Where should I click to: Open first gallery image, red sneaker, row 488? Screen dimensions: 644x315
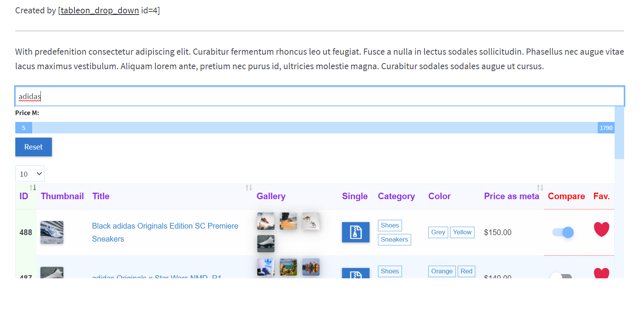tap(266, 221)
